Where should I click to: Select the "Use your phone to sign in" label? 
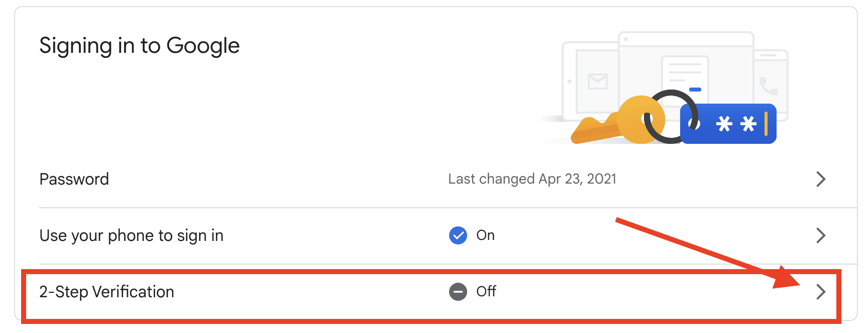click(132, 235)
